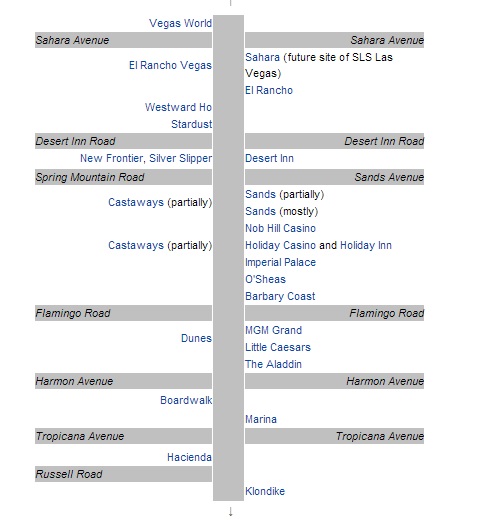Open the New Frontier link
Screen dimensions: 481x520
[111, 158]
